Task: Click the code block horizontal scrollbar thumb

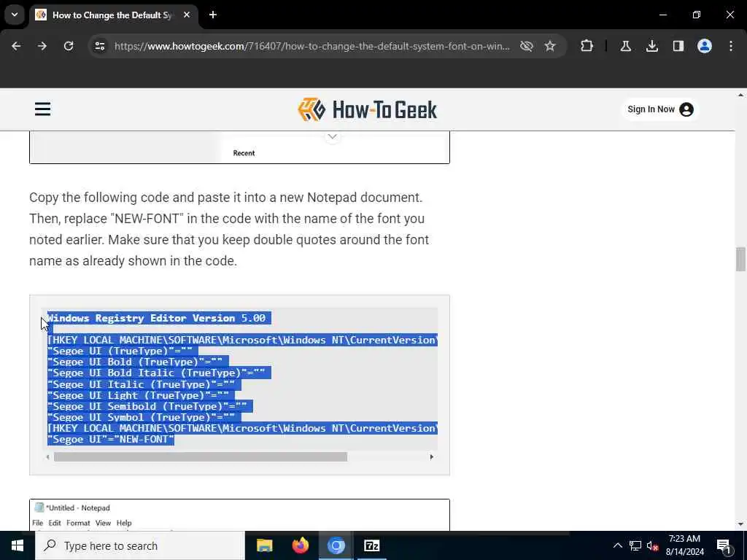Action: [x=201, y=456]
